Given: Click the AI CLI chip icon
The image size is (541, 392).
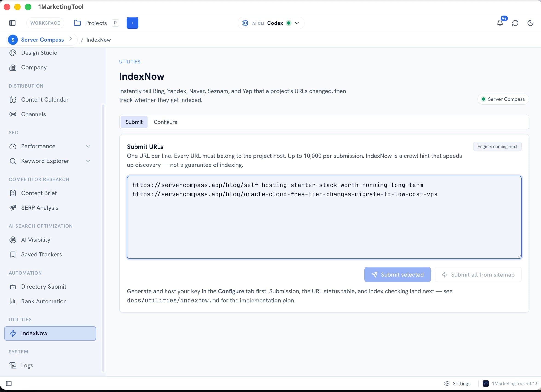Looking at the screenshot, I should 245,23.
